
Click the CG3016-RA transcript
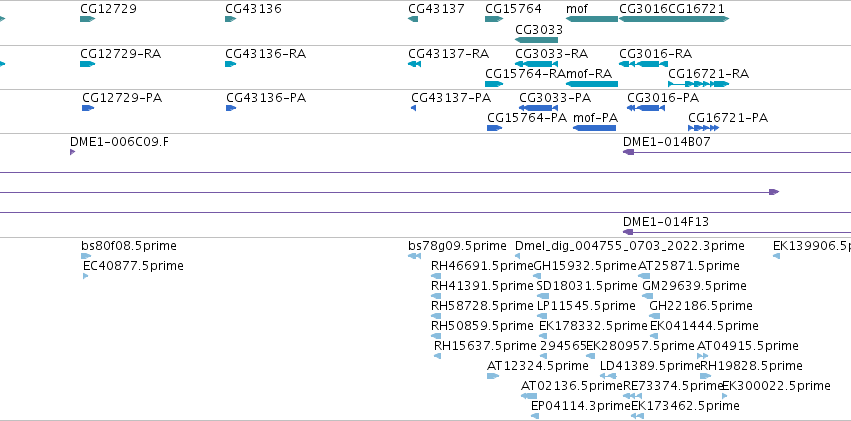643,64
